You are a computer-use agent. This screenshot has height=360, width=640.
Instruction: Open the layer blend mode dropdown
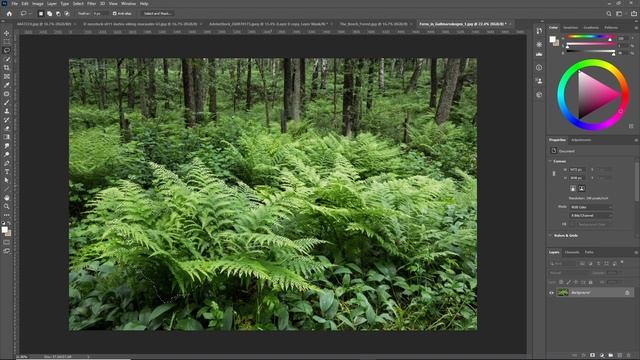569,273
